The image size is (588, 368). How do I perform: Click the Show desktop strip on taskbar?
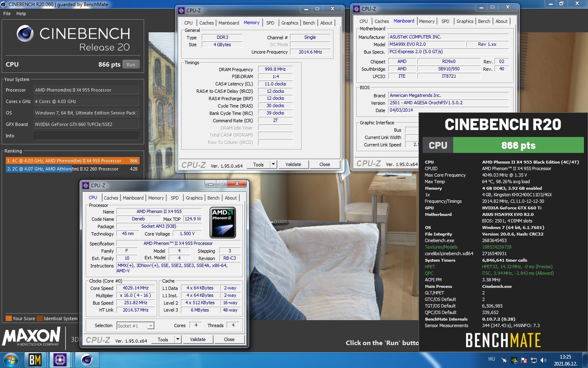click(585, 360)
